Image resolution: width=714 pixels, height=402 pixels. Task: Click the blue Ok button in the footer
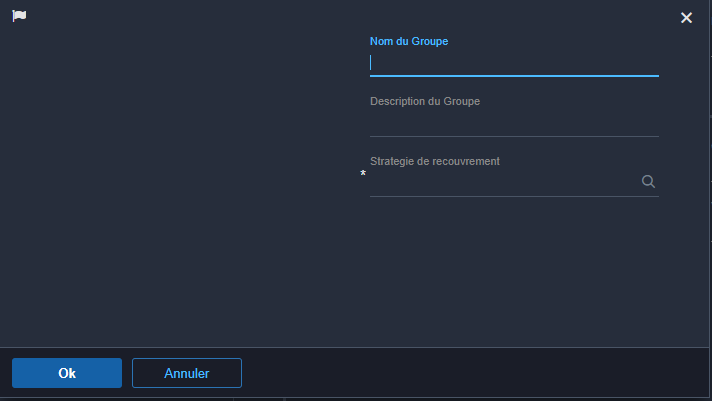coord(67,373)
